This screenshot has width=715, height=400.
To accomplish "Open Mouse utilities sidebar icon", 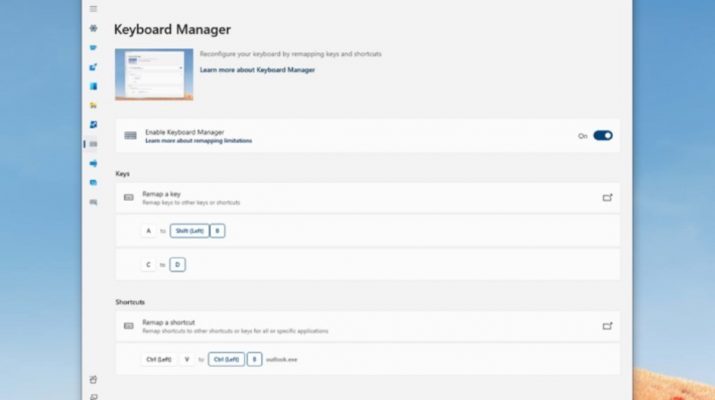I will coord(93,163).
